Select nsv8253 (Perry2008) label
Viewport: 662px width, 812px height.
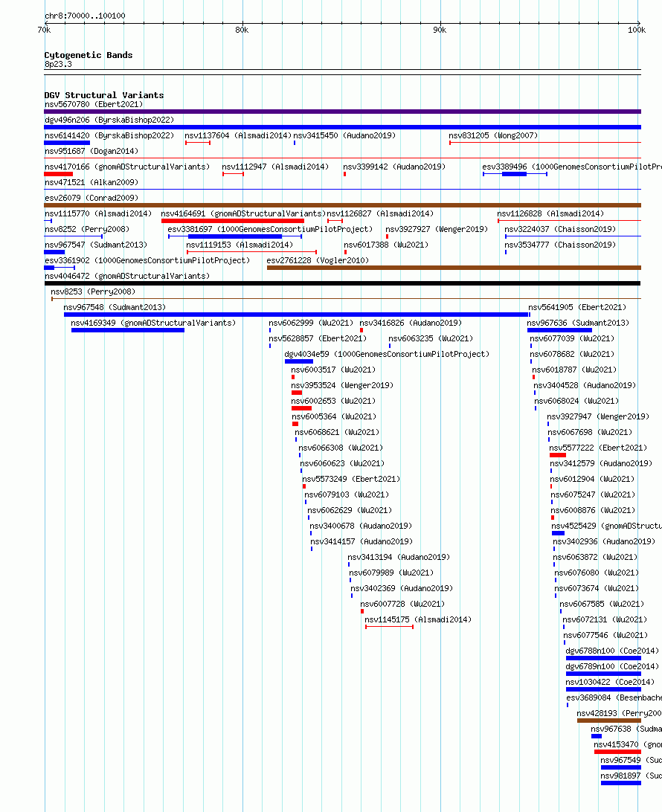point(93,291)
